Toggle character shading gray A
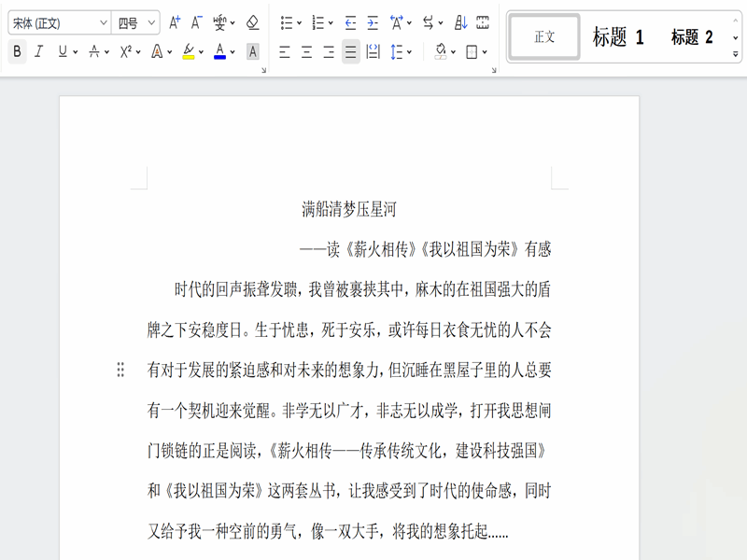747x560 pixels. pyautogui.click(x=252, y=51)
